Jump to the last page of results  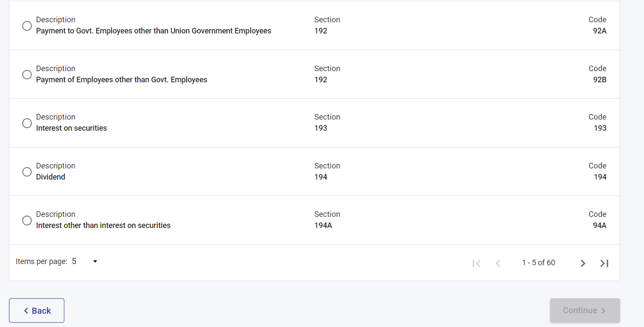(x=604, y=263)
